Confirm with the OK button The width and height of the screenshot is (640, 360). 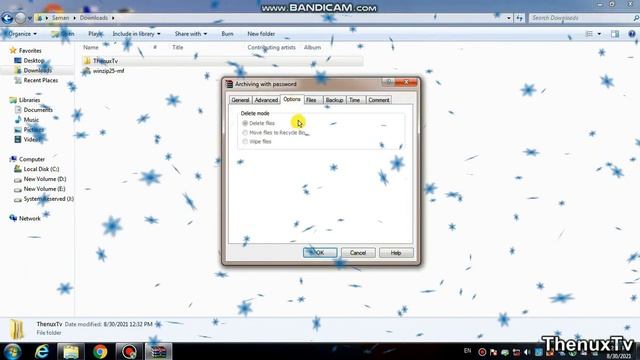click(x=320, y=253)
